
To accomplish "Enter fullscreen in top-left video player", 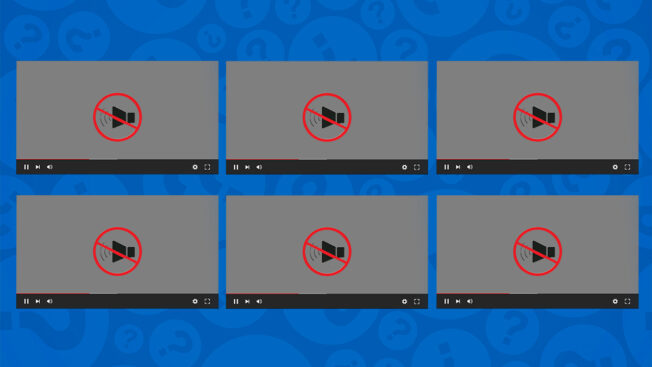I will pyautogui.click(x=207, y=167).
